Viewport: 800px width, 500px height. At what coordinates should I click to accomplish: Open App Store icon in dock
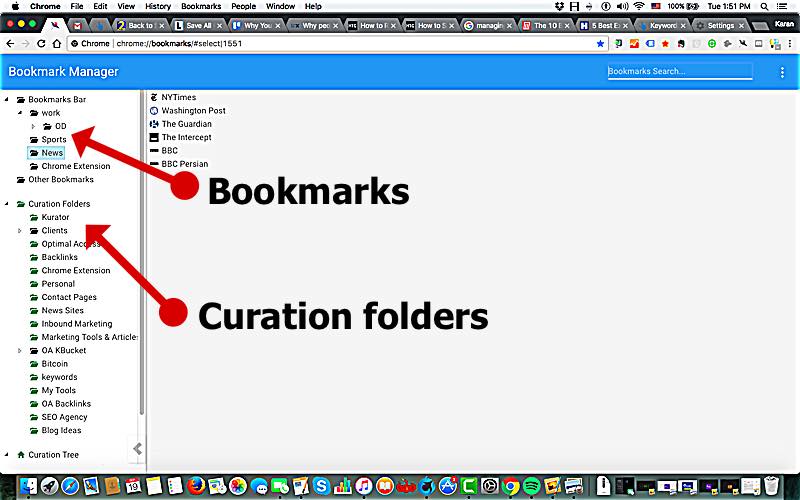click(447, 485)
